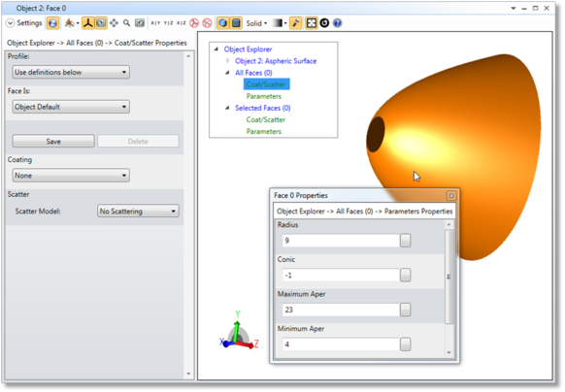
Task: Toggle the highlighted pin tool icon
Action: (296, 23)
